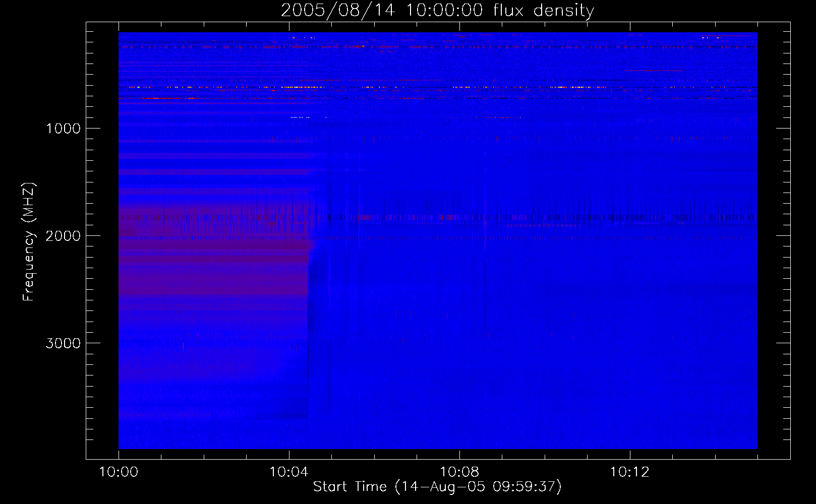The height and width of the screenshot is (504, 816).
Task: Click the '3000' frequency tick label
Action: pos(63,343)
